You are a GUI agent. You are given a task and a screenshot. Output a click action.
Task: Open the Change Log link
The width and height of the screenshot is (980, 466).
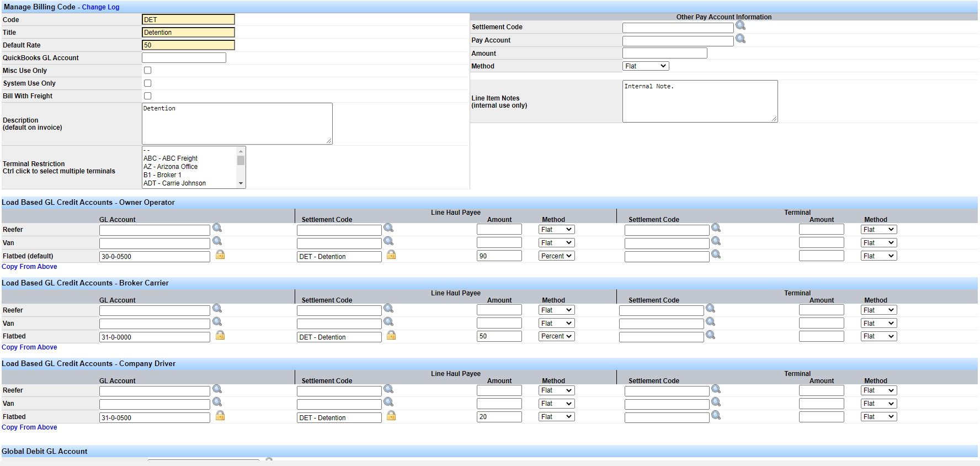tap(100, 7)
